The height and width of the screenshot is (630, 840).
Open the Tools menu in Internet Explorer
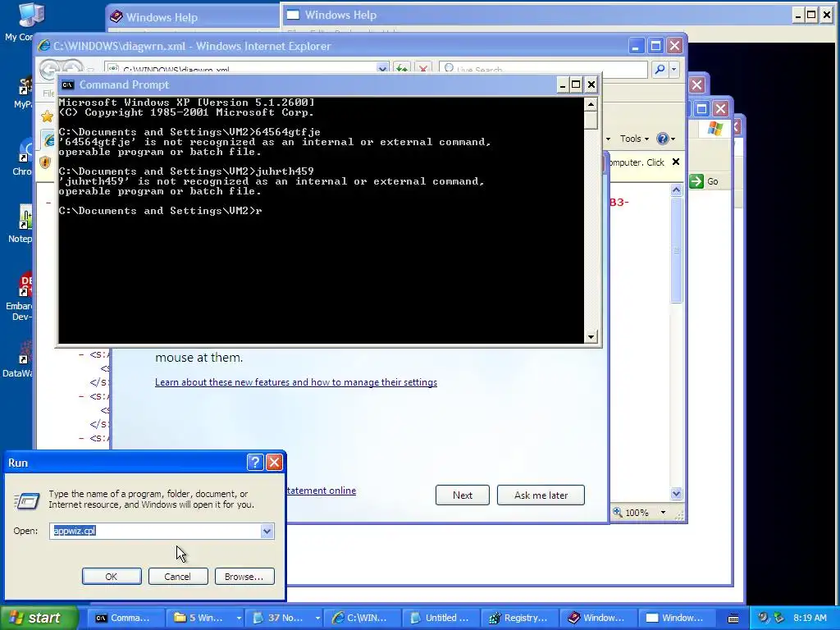(634, 139)
